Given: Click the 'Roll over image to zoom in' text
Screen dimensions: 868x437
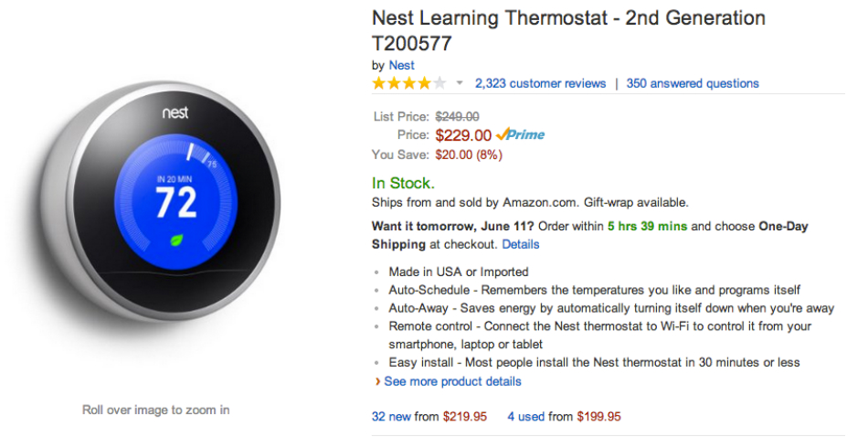Looking at the screenshot, I should tap(155, 410).
